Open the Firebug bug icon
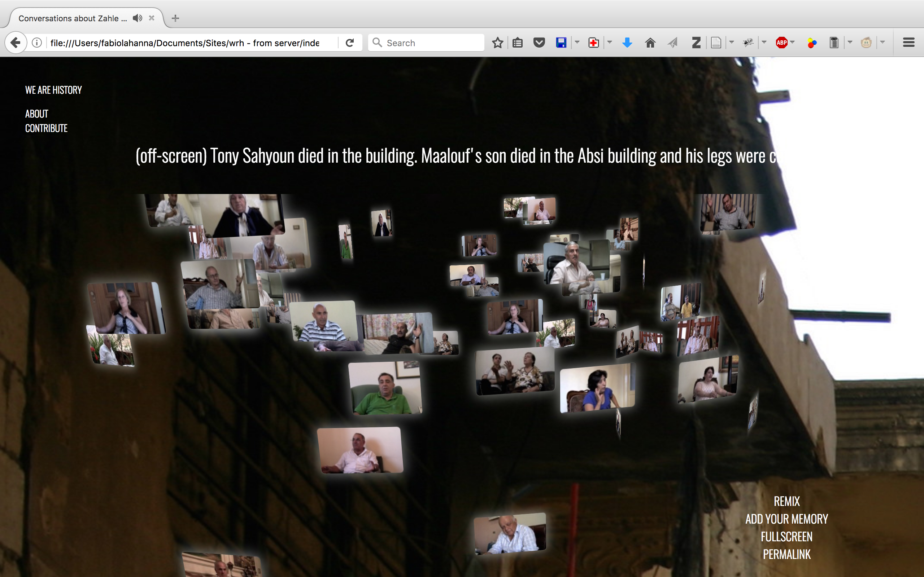924x577 pixels. pyautogui.click(x=748, y=43)
